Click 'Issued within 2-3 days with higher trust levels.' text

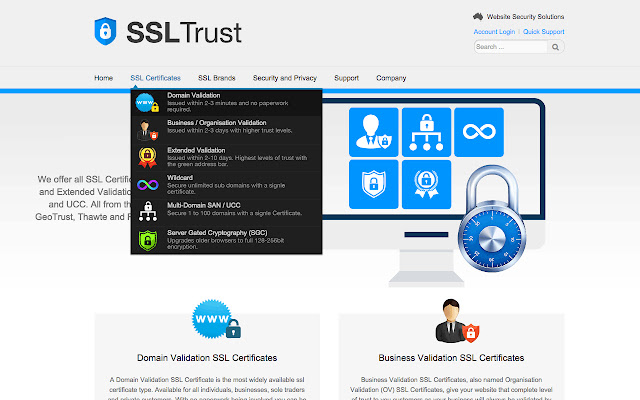tap(230, 131)
